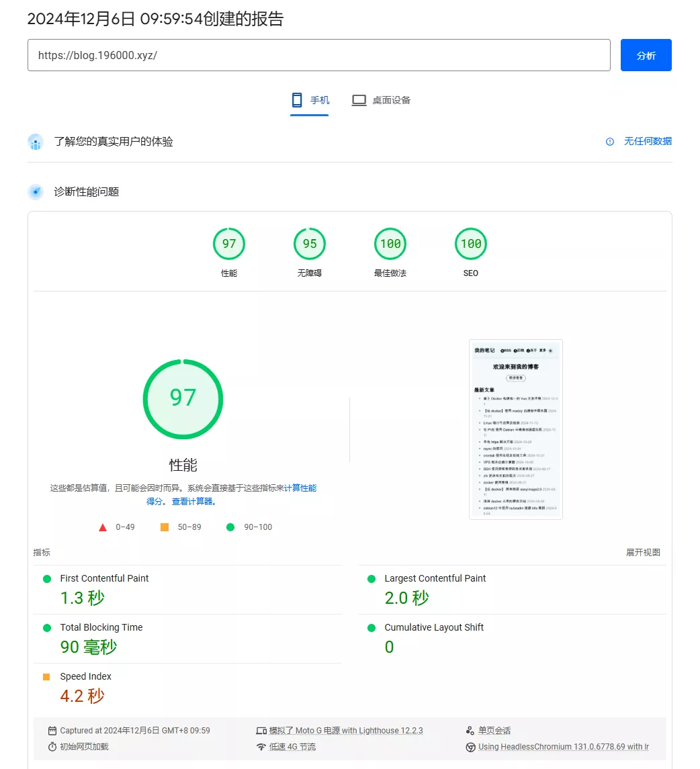
Task: Click the First Contentful Paint metric label
Action: point(104,578)
